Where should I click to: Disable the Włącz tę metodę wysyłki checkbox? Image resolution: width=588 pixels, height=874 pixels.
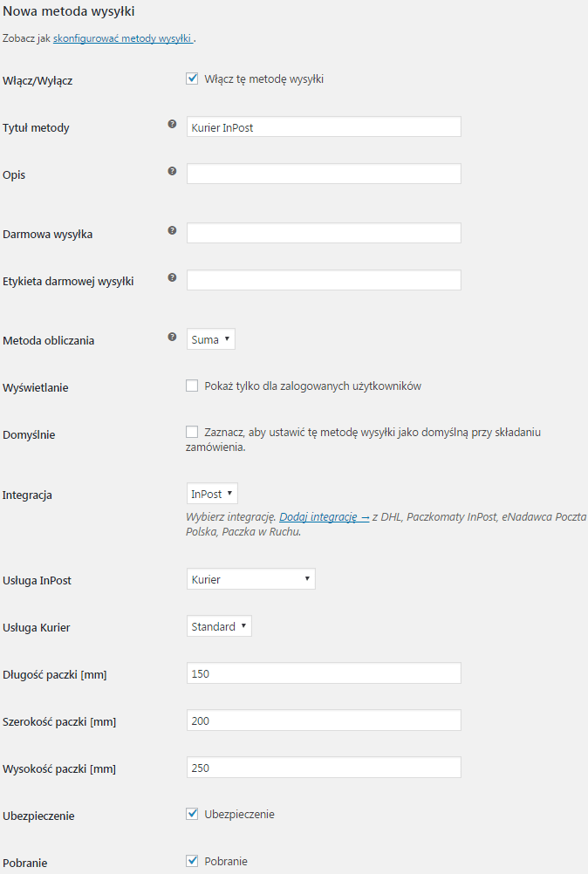click(192, 79)
